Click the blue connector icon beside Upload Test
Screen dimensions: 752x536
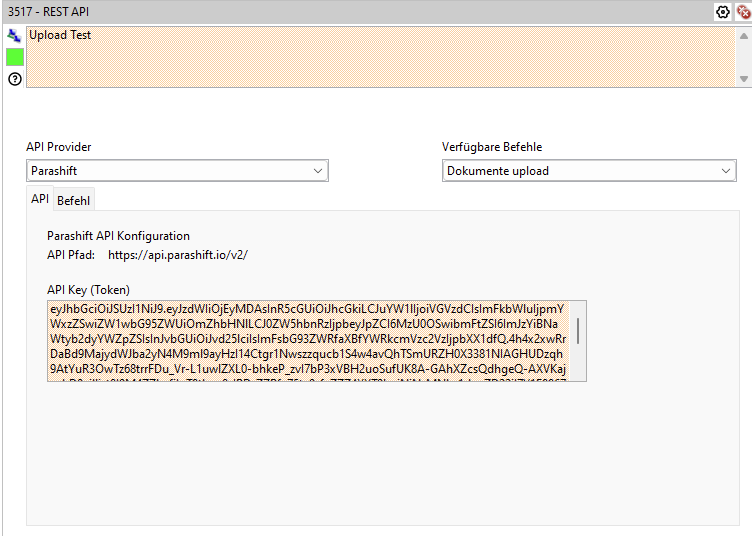point(14,35)
